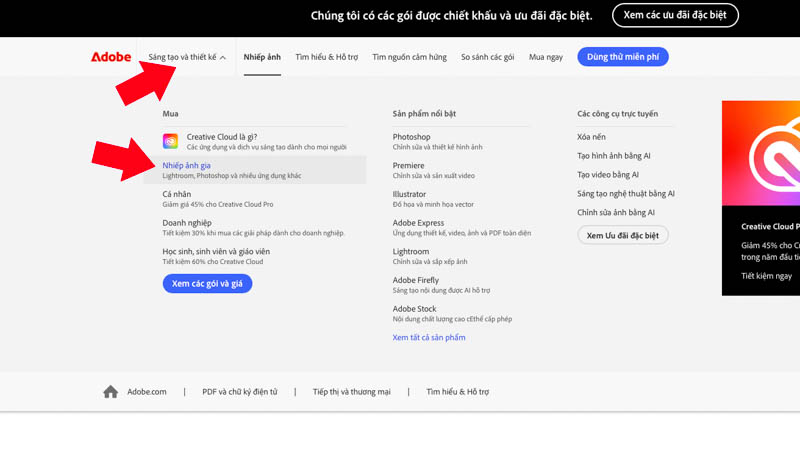
Task: Open Tìm hiểu & Hỗ trợ in top nav
Action: (x=327, y=57)
